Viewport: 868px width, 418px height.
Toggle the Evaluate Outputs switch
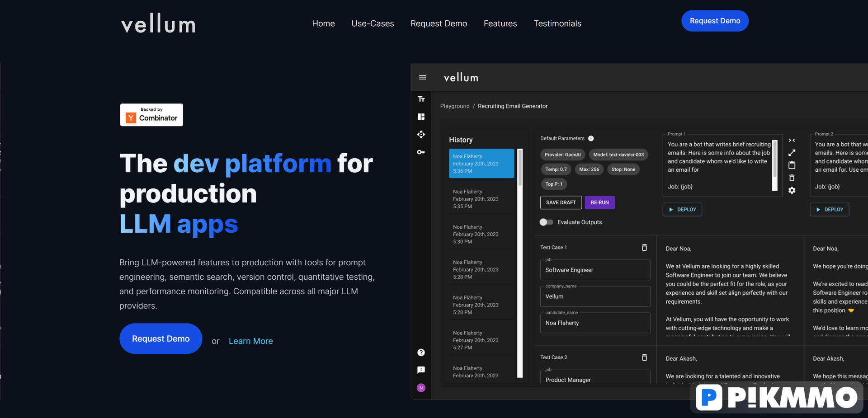pos(546,222)
